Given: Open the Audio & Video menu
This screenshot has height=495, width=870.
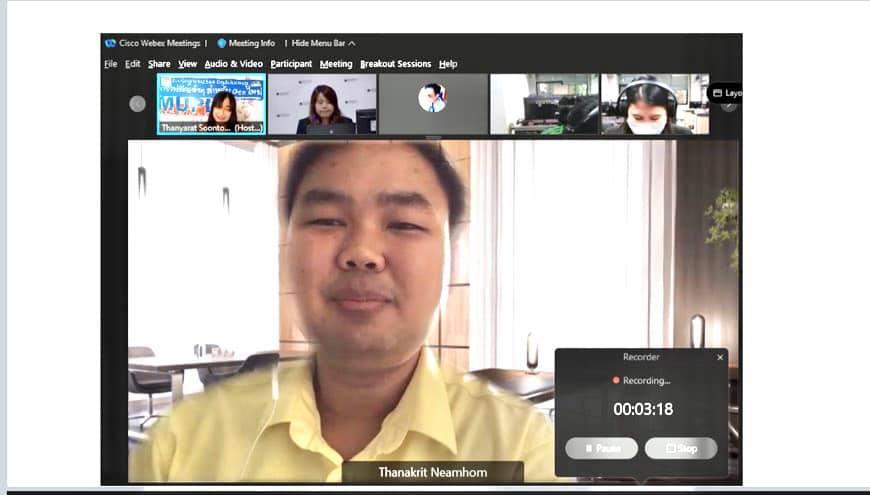Looking at the screenshot, I should [x=234, y=64].
